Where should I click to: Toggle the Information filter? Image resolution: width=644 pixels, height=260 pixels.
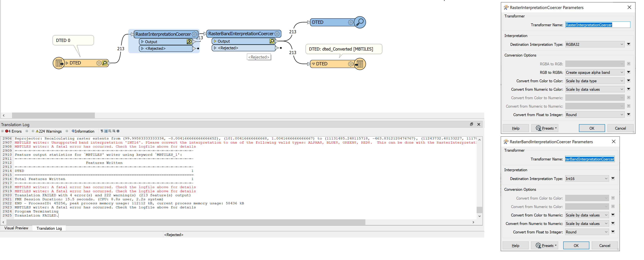click(x=83, y=131)
